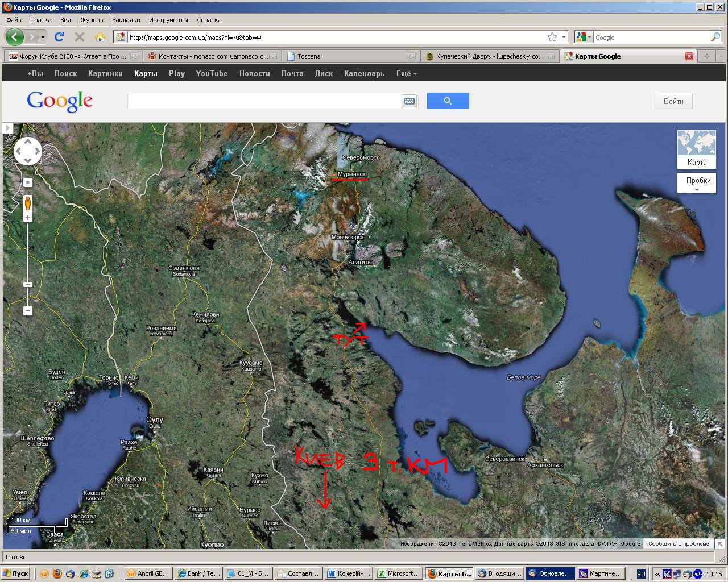Open the Закладки menu

[126, 20]
